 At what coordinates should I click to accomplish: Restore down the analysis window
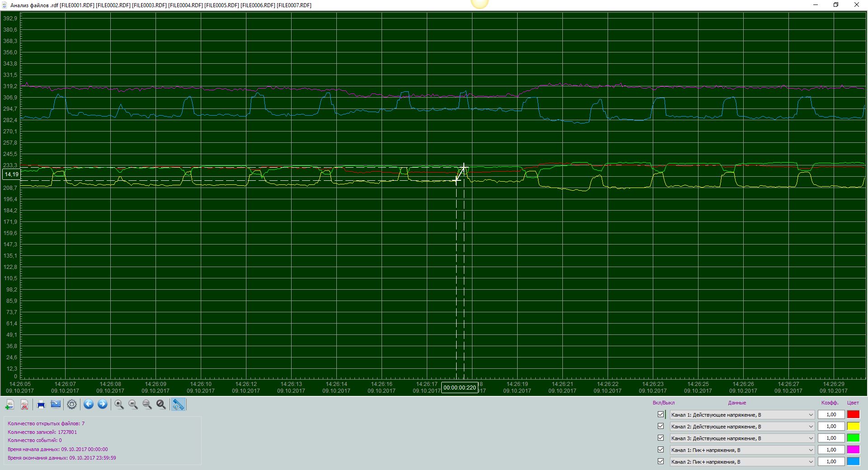836,5
